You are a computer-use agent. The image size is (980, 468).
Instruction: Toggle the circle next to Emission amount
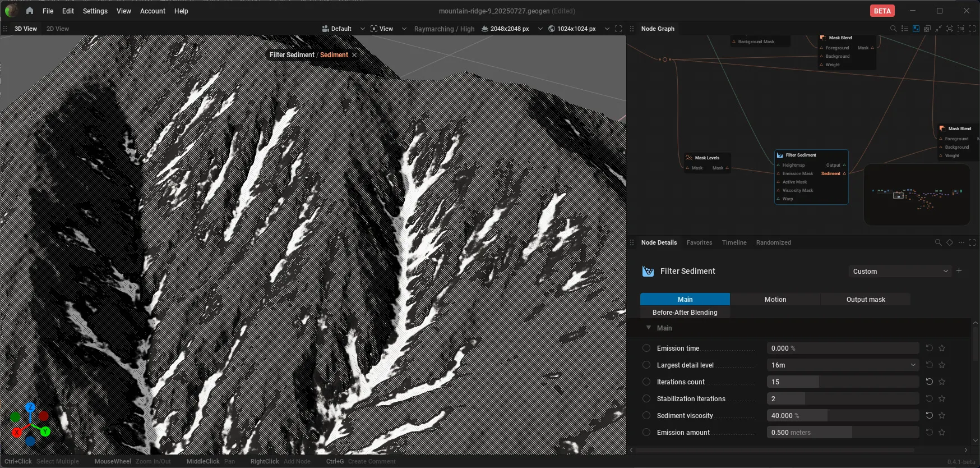coord(646,432)
